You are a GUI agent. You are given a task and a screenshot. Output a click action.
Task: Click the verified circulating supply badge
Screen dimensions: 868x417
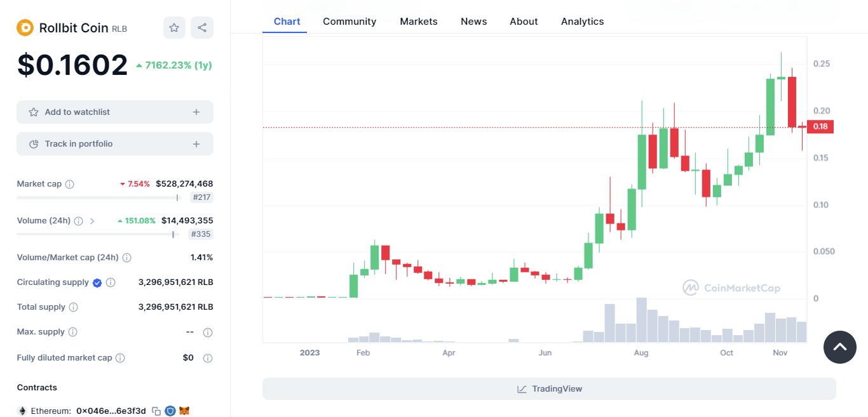click(97, 282)
